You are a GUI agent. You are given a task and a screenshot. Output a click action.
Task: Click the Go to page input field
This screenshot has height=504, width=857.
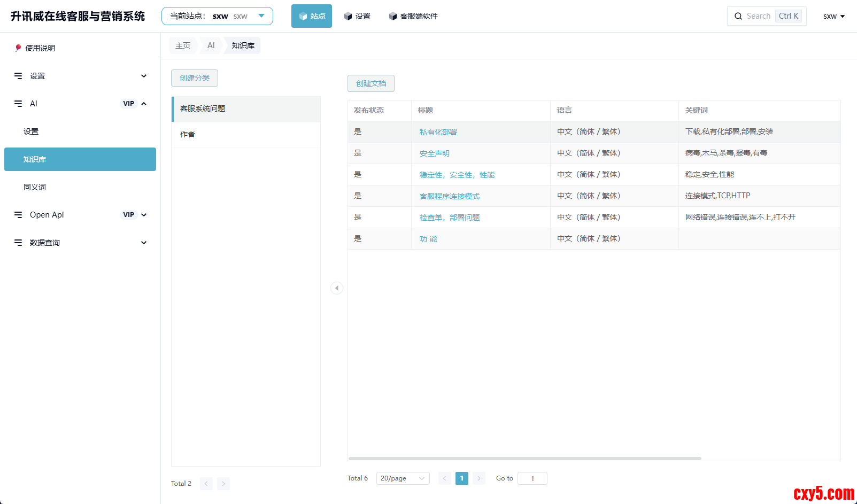[532, 478]
